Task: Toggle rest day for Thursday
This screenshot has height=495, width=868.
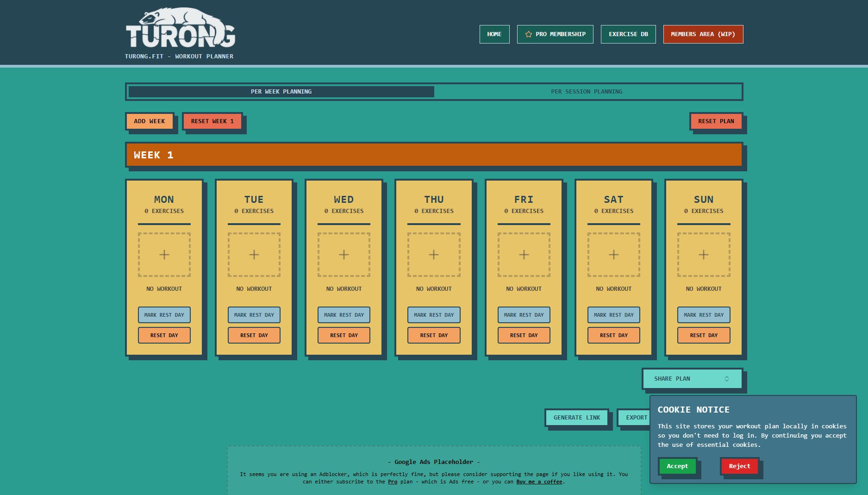Action: pos(434,315)
